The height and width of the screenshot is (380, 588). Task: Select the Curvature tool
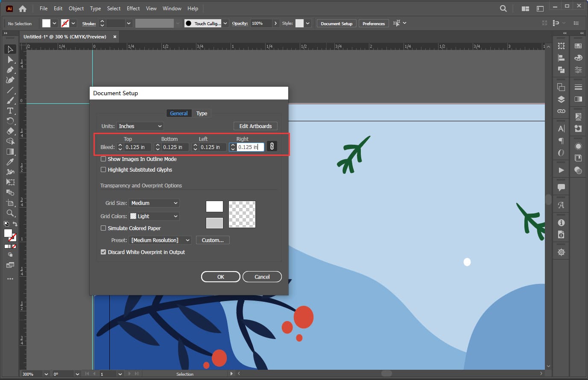(10, 80)
